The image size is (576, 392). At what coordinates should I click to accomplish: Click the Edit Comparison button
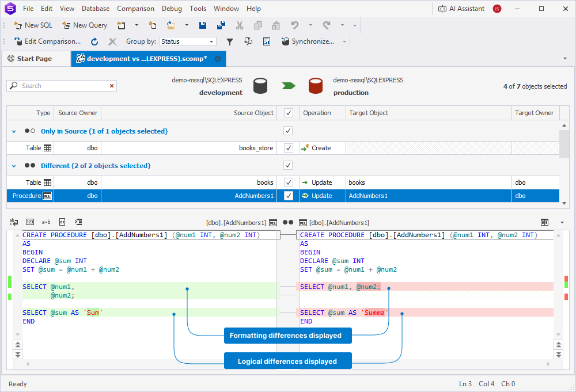tap(48, 41)
